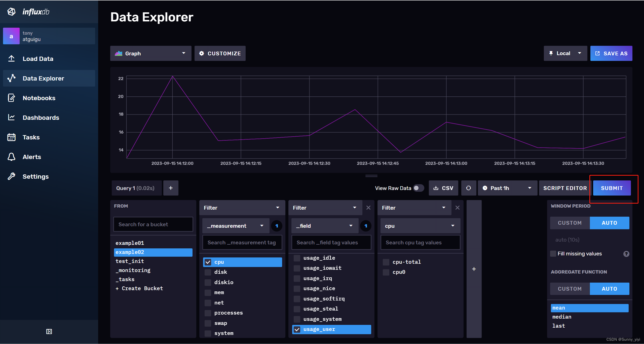
Task: Open the Filter dropdown above cpu tag
Action: [414, 208]
